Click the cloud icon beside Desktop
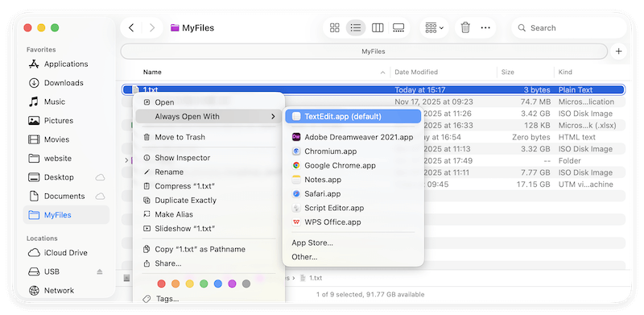 tap(100, 178)
